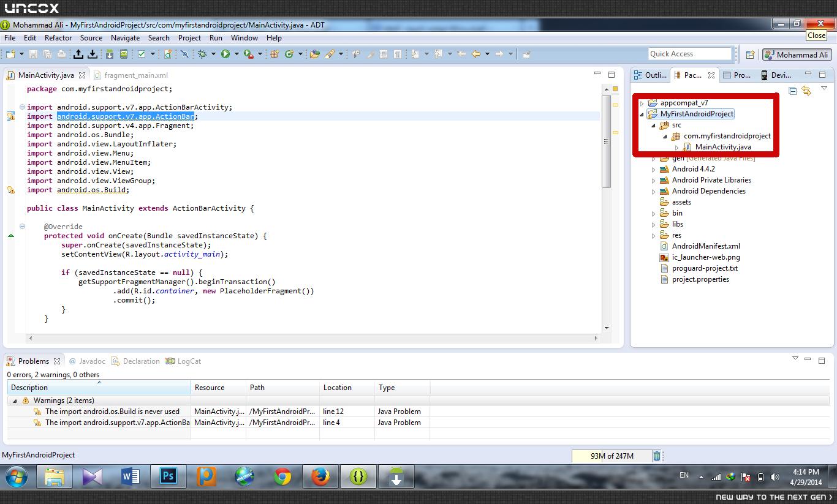Open the Problems view menu triangle

click(x=795, y=359)
